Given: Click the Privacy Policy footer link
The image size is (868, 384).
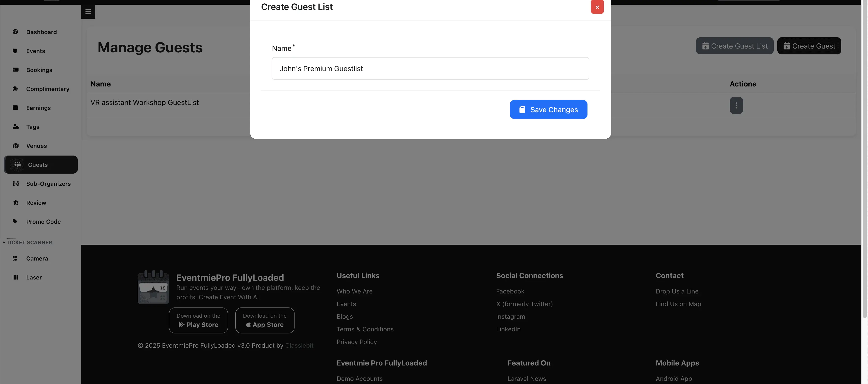Looking at the screenshot, I should [356, 342].
